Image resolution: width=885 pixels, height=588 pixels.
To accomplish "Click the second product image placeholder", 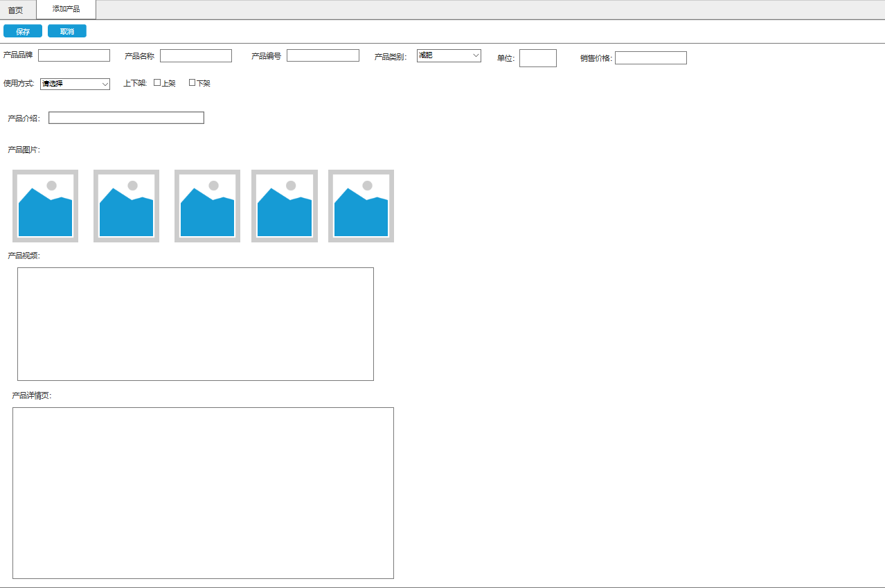I will [126, 206].
